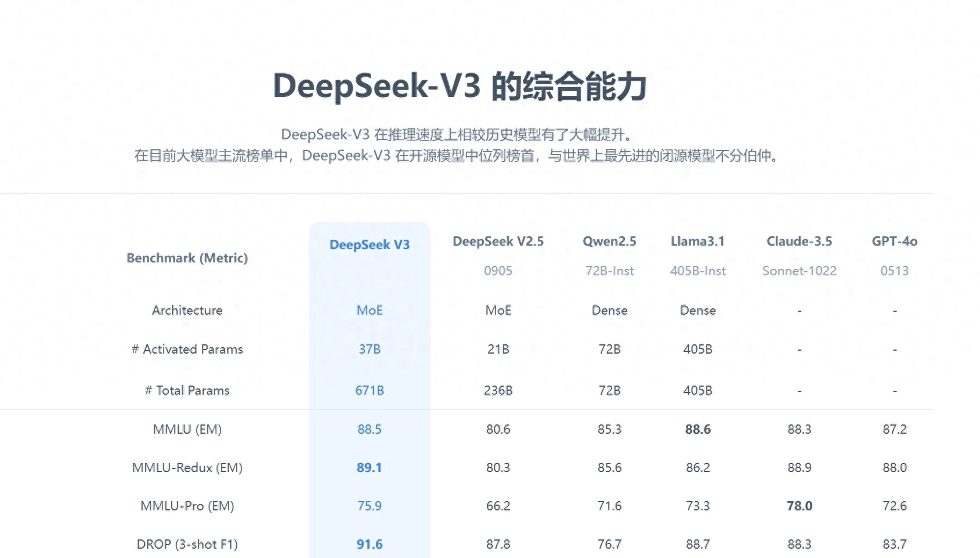980x558 pixels.
Task: Click the 'MMLU-Pro (EM)' row label
Action: (187, 506)
